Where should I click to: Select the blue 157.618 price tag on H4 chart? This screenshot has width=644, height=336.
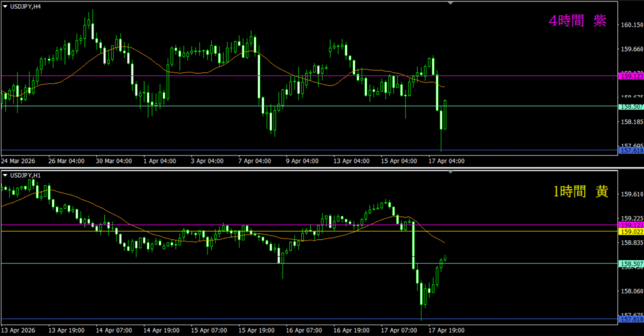tap(631, 150)
